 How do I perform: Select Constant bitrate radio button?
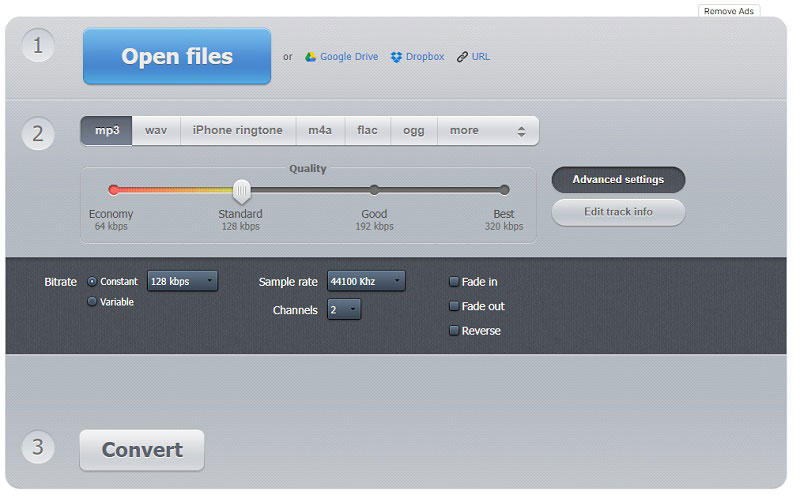coord(92,282)
